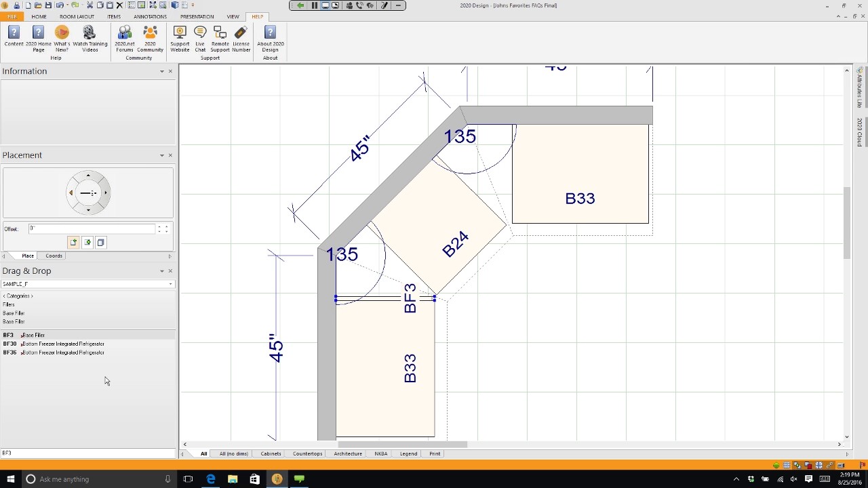The image size is (868, 488).
Task: Click the vertical scrollbar of the drawing
Action: 846,222
